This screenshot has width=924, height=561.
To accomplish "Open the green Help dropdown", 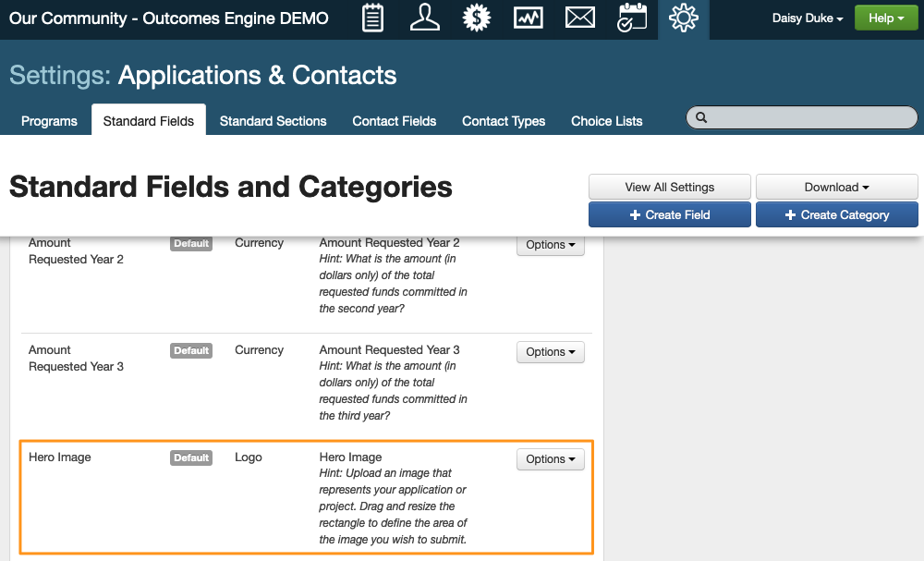I will [x=885, y=18].
